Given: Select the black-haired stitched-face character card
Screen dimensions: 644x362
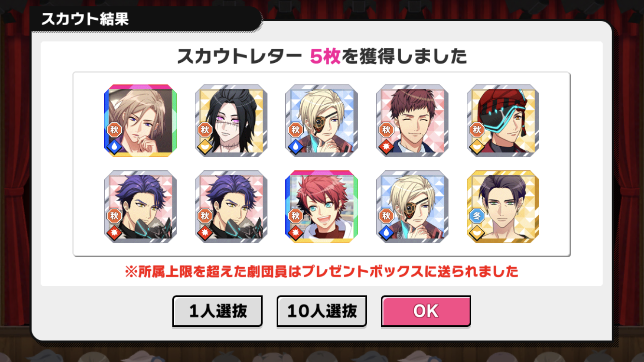Looking at the screenshot, I should click(x=231, y=121).
